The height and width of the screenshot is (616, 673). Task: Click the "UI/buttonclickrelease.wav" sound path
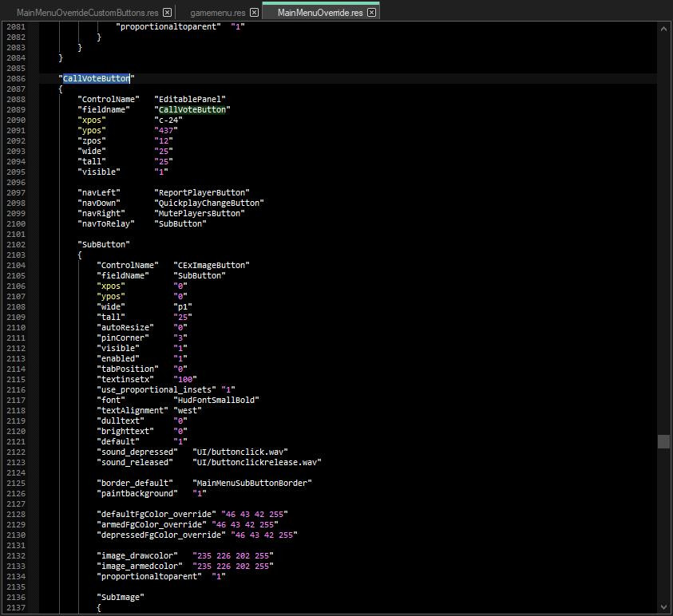click(259, 462)
